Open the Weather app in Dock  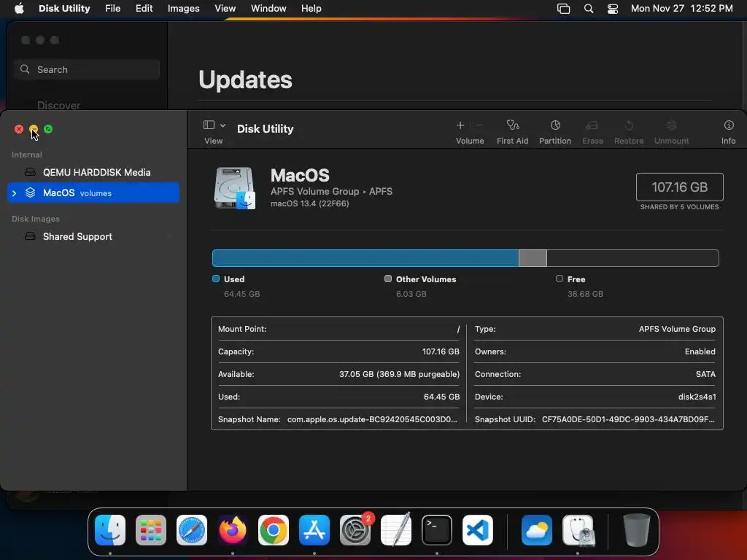[536, 530]
